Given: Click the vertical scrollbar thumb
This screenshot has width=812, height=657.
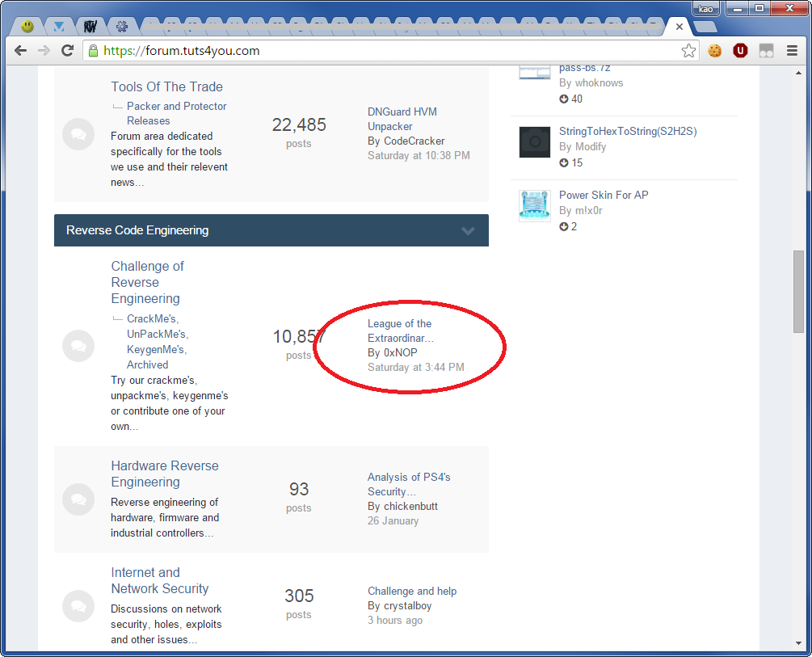Looking at the screenshot, I should [x=798, y=291].
